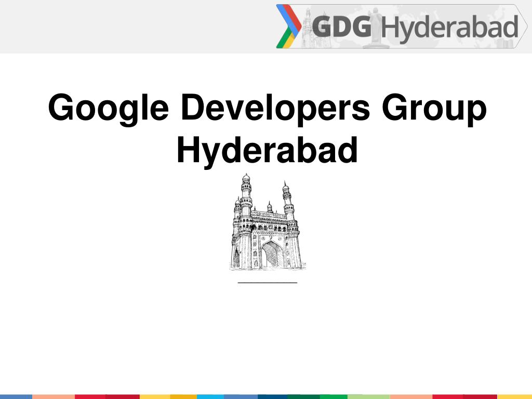
Task: Click the colored chevron in GDG logo
Action: pos(289,26)
